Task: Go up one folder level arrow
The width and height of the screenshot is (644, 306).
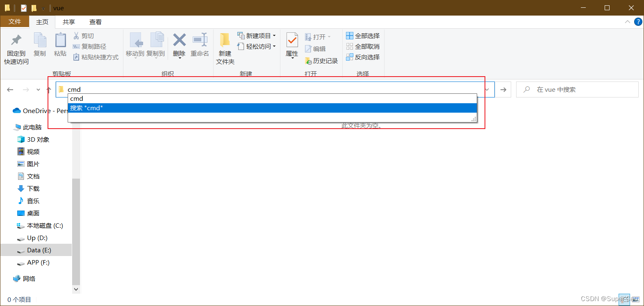Action: click(49, 90)
